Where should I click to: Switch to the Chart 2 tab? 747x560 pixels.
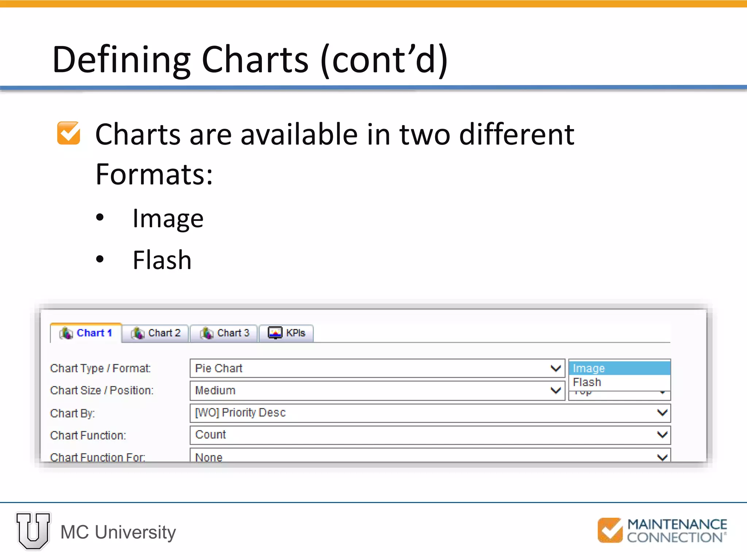click(x=156, y=333)
